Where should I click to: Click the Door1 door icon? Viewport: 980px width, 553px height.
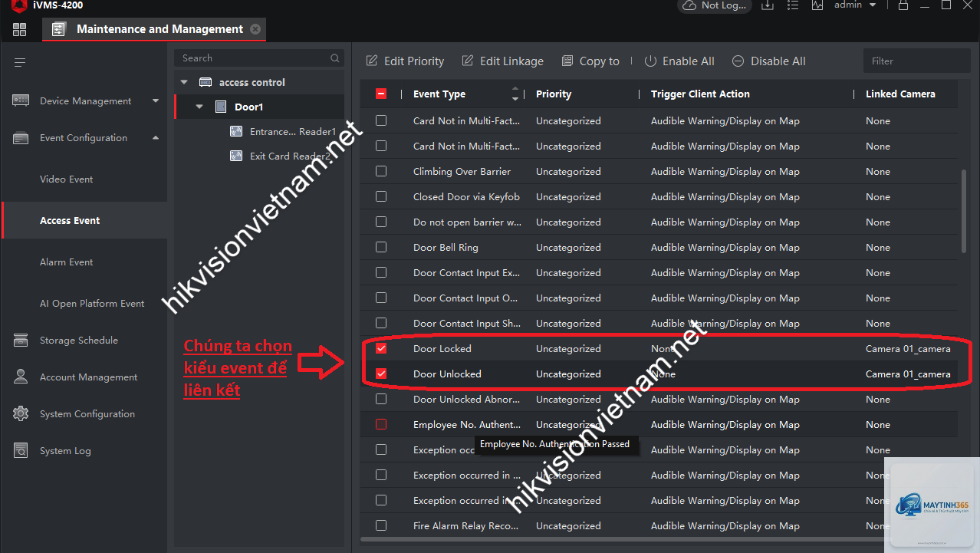point(221,107)
